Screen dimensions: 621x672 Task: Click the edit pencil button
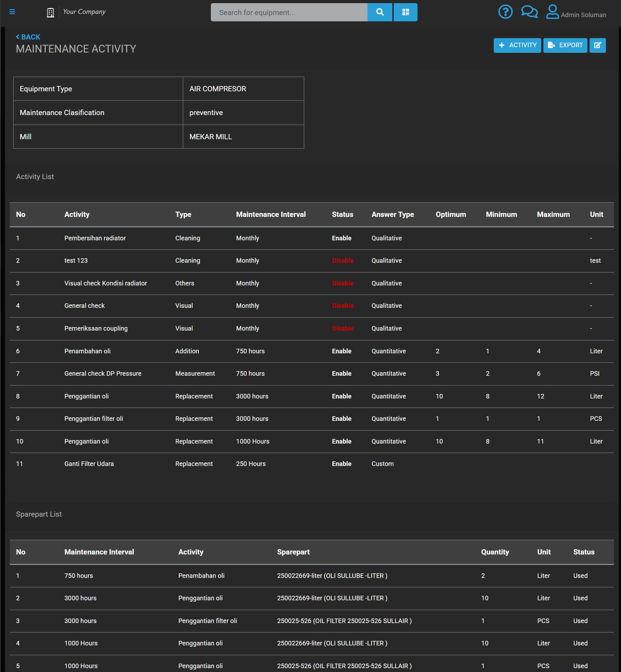[x=597, y=45]
